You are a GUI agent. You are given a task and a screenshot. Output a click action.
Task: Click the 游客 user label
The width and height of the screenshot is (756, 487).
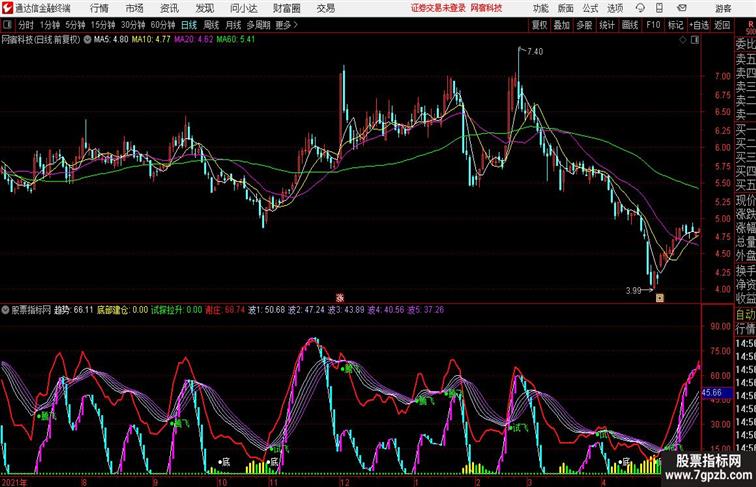click(x=723, y=8)
